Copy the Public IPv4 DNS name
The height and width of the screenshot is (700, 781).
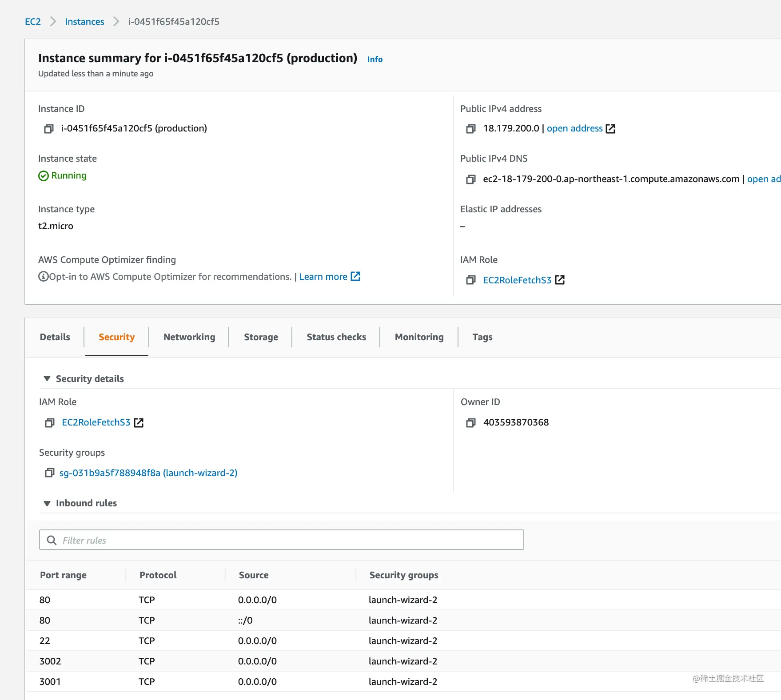click(x=470, y=179)
